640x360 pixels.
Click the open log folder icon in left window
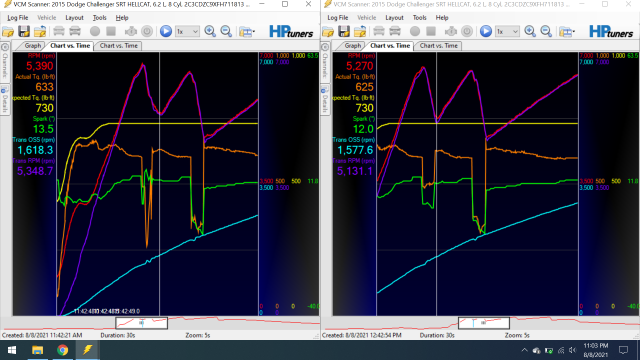(x=8, y=31)
